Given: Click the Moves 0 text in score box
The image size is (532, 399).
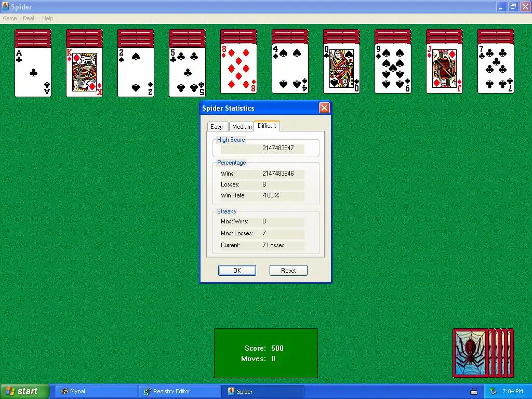Looking at the screenshot, I should click(258, 358).
